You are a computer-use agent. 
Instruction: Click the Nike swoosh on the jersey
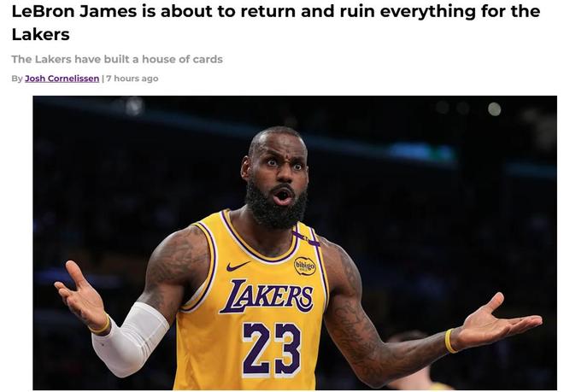[x=238, y=266]
